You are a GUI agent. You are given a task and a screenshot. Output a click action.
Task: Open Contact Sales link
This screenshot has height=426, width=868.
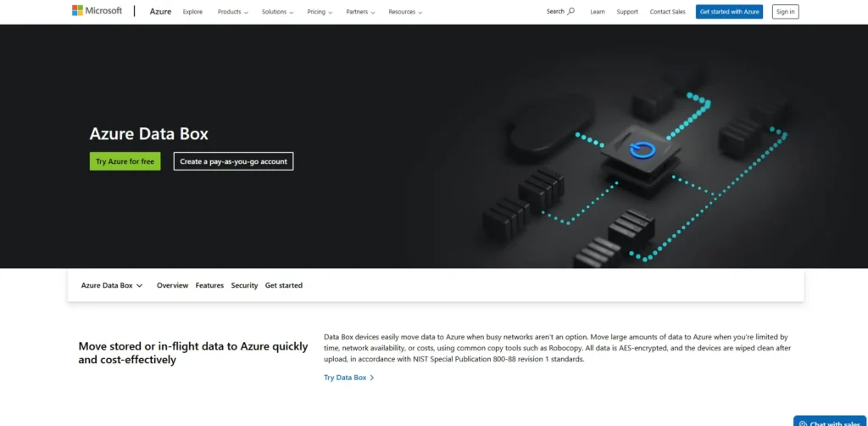tap(668, 12)
